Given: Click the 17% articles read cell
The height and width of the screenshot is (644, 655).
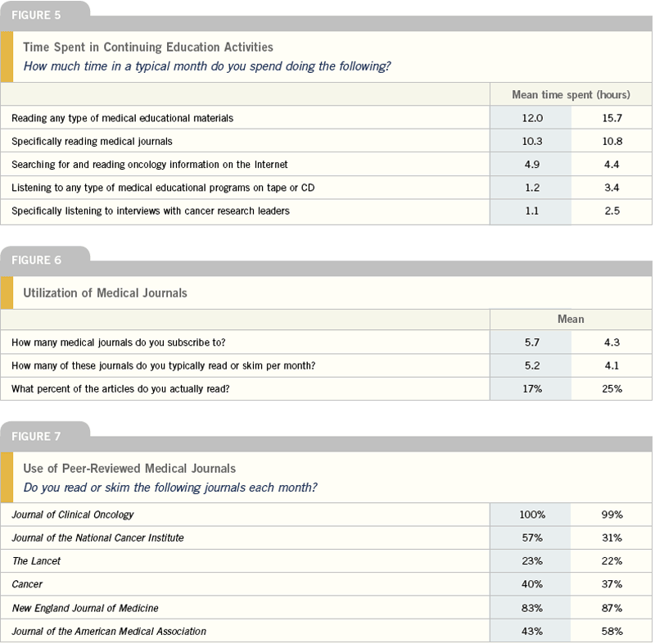Looking at the screenshot, I should point(531,388).
